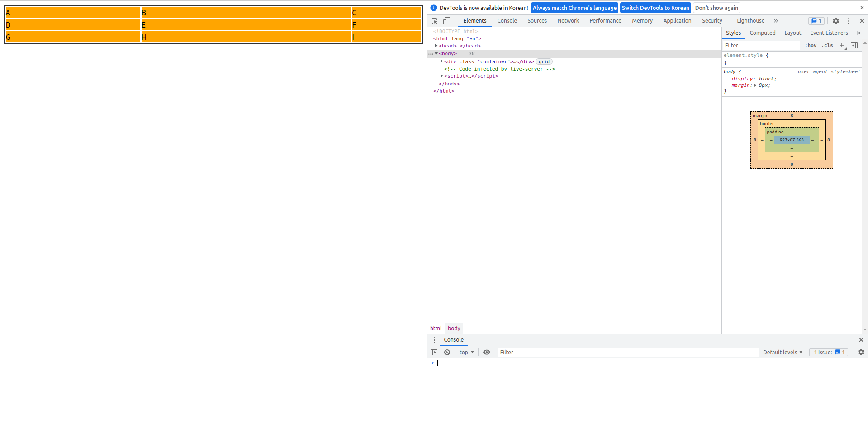The width and height of the screenshot is (868, 423).
Task: Click grid cell E on the page
Action: coord(246,25)
